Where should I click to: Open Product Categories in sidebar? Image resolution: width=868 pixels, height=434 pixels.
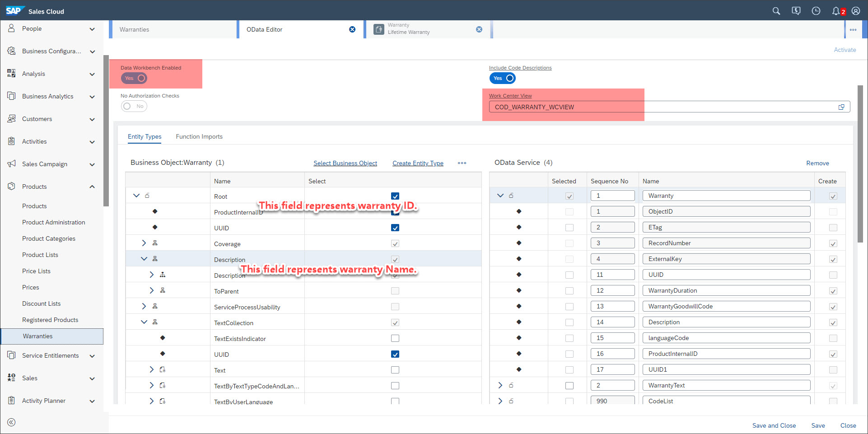coord(49,238)
